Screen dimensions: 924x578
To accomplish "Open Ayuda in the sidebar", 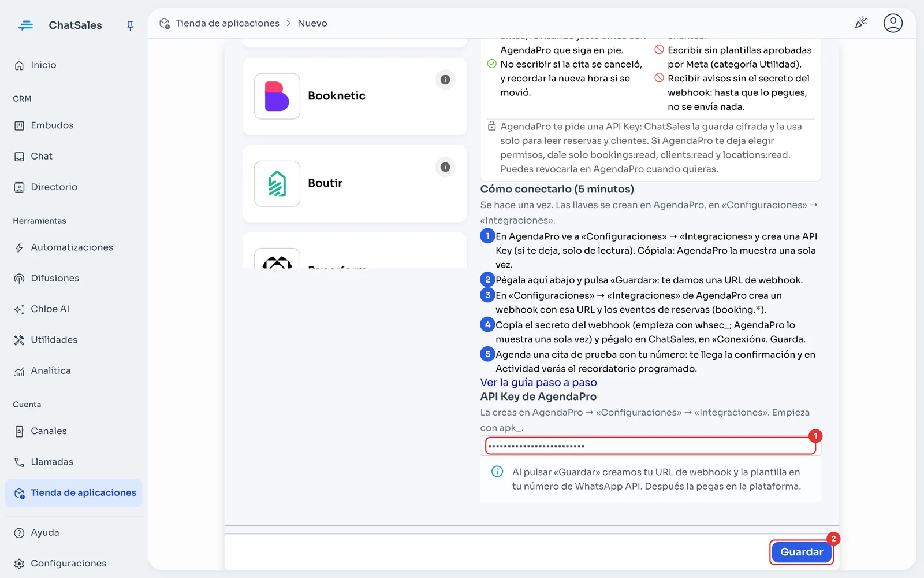I will coord(74,533).
